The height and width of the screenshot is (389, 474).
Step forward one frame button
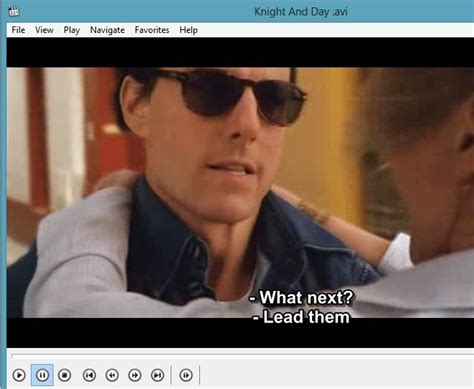186,375
